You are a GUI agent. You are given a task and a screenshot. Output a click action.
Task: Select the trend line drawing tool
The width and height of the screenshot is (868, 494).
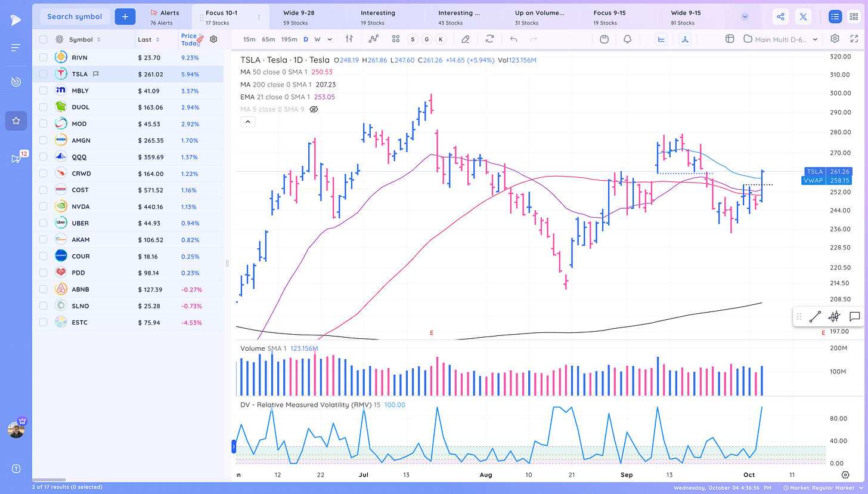(x=815, y=317)
